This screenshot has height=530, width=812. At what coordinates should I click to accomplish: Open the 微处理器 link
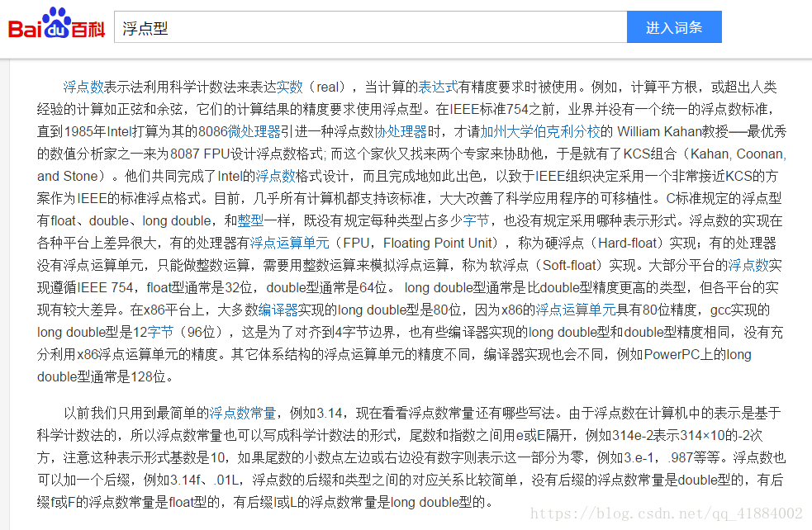[254, 131]
